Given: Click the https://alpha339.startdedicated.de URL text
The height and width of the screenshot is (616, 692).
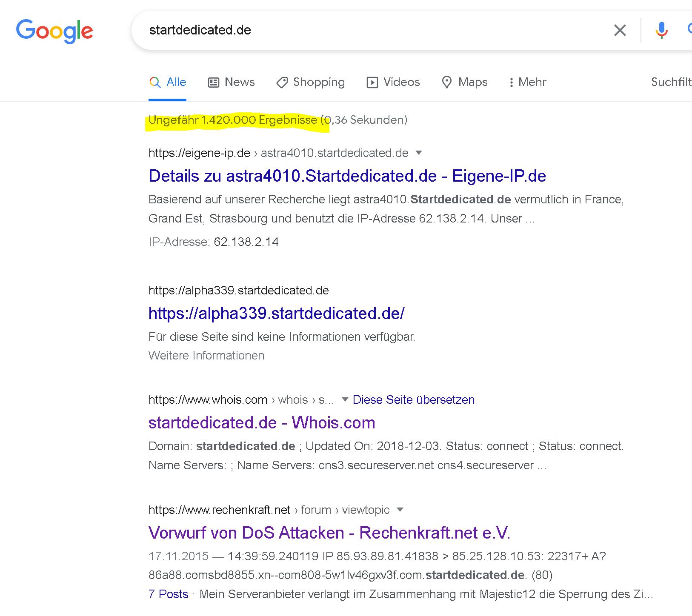Looking at the screenshot, I should pyautogui.click(x=239, y=291).
